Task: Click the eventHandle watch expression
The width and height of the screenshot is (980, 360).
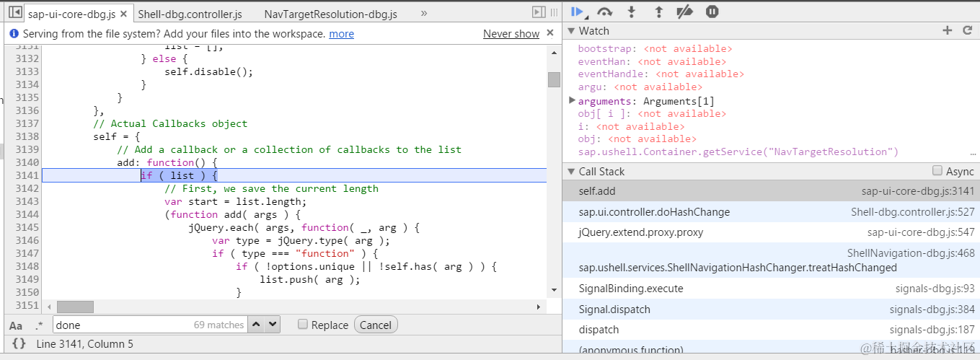Action: pos(661,74)
